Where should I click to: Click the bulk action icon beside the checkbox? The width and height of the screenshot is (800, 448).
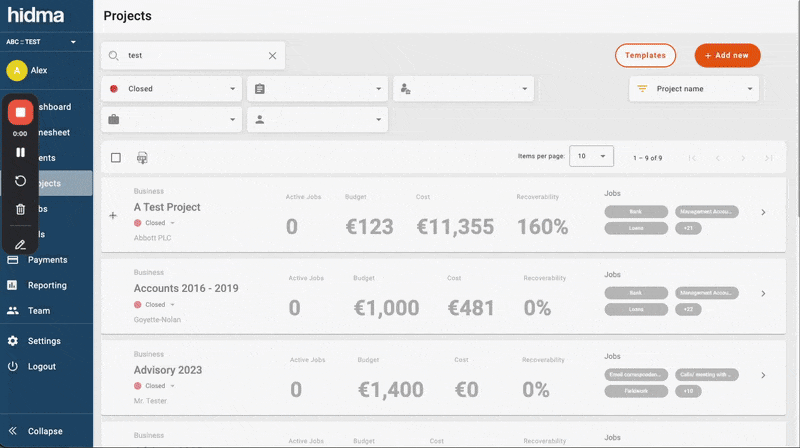[142, 158]
